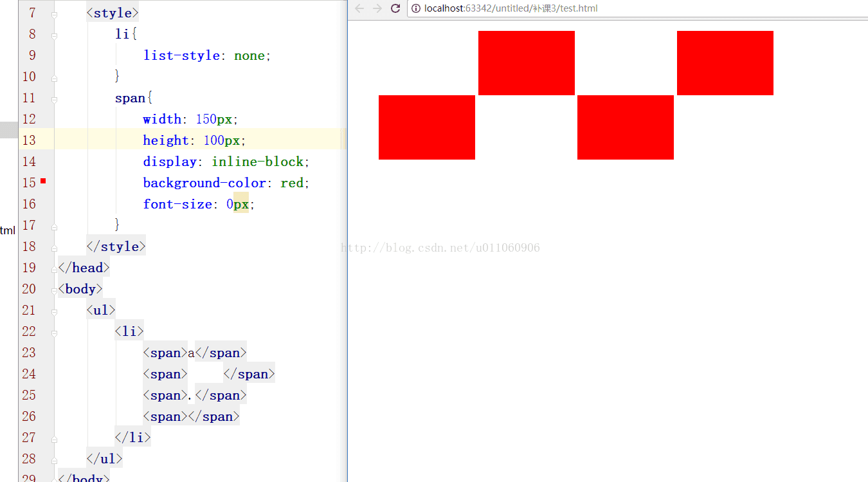
Task: Fold the li rule at line 8
Action: pos(54,35)
